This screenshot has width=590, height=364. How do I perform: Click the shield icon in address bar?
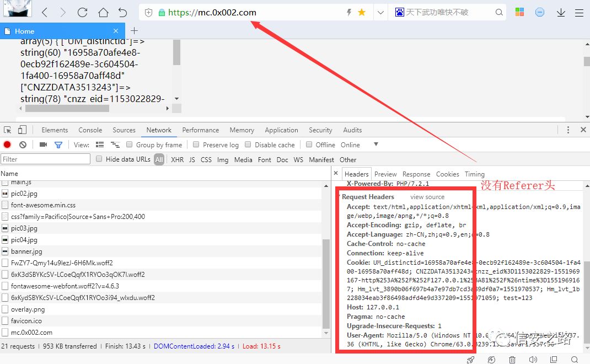pos(149,13)
